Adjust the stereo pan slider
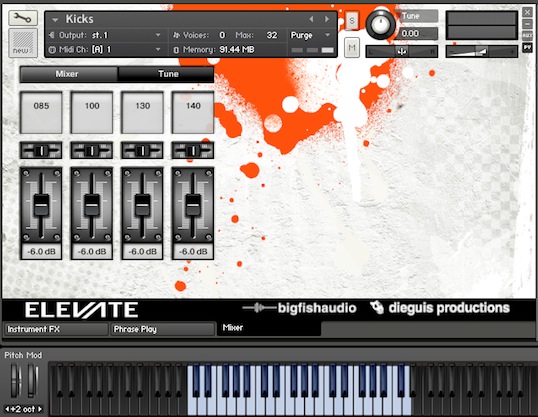Image resolution: width=538 pixels, height=417 pixels. pyautogui.click(x=402, y=51)
